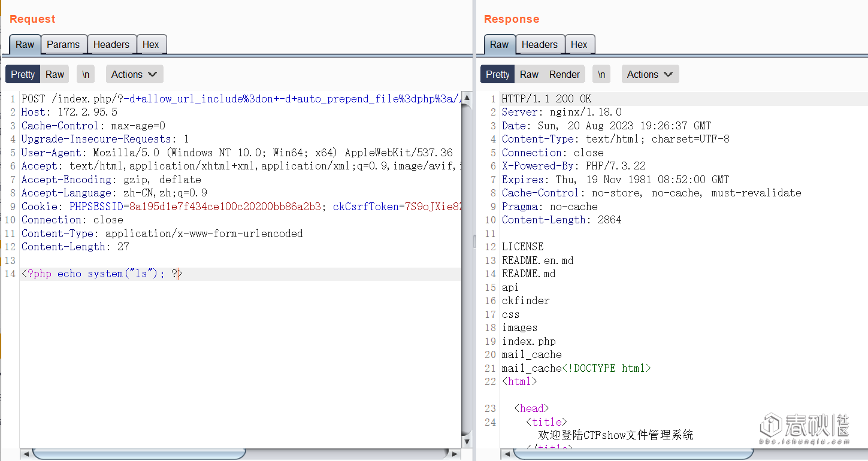The height and width of the screenshot is (461, 868).
Task: Click the Request horizontal scrollbar left arrow
Action: (26, 454)
